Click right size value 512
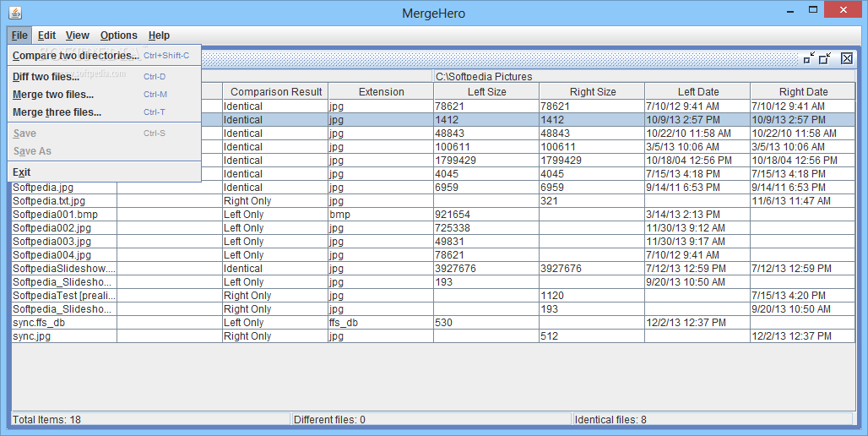The image size is (868, 436). click(550, 336)
